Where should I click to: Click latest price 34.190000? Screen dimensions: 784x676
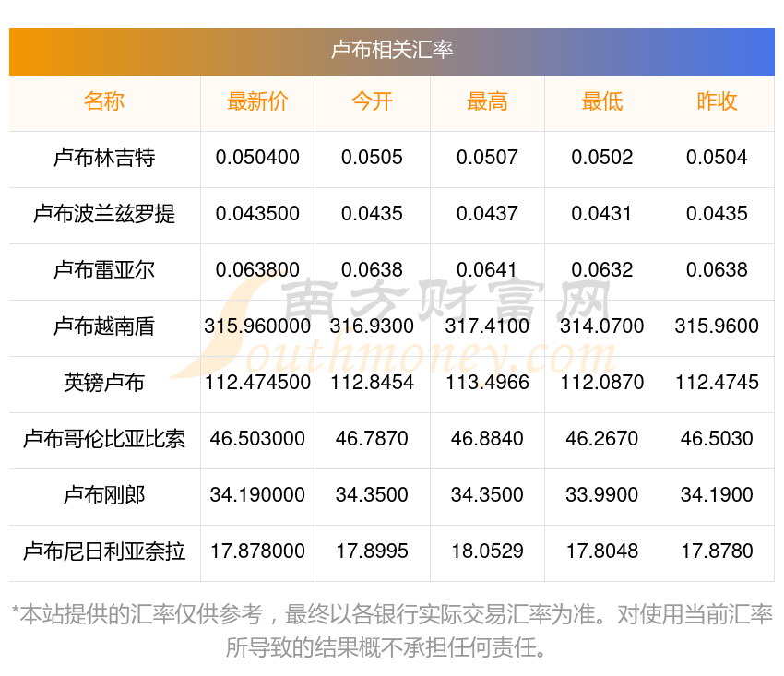(257, 495)
